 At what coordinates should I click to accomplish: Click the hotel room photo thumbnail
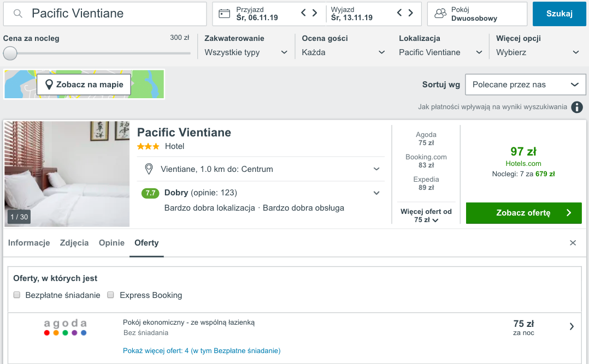[x=67, y=174]
